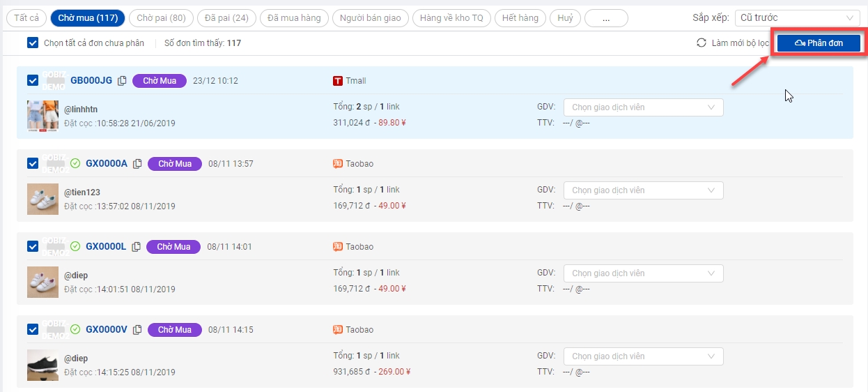Screen dimensions: 868x392
Task: Click Taobao icon on order GX0000A
Action: pos(338,164)
